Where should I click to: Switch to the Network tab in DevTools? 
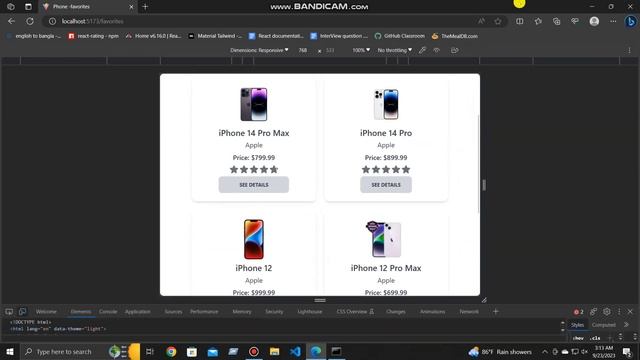click(469, 311)
